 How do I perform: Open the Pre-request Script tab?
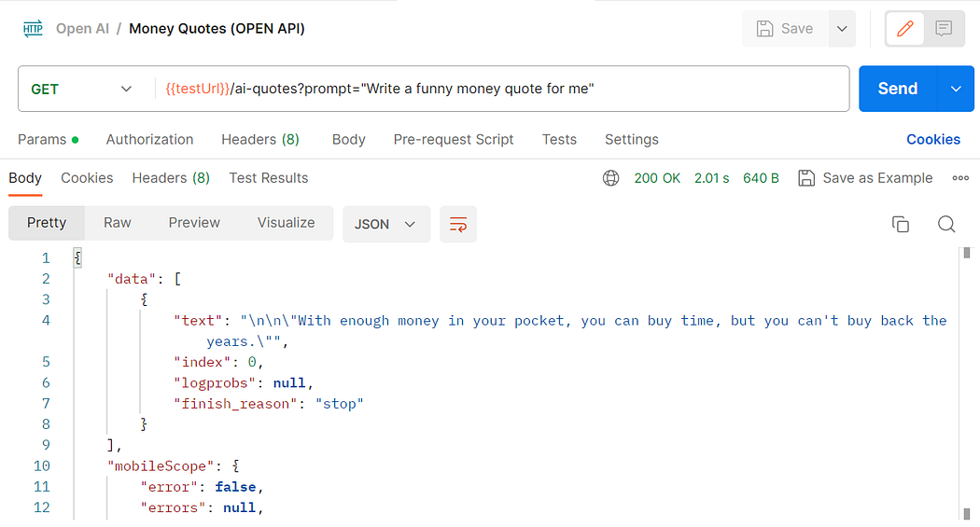[x=453, y=139]
